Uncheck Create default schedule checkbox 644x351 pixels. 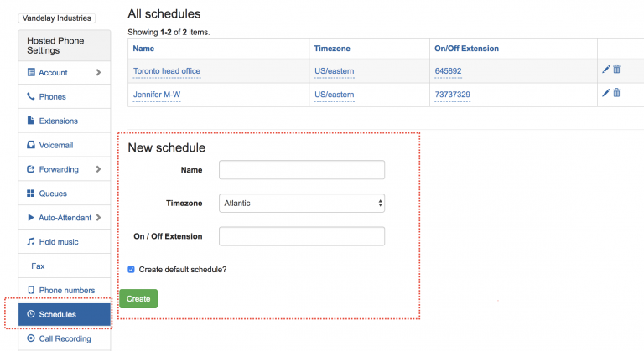(131, 269)
